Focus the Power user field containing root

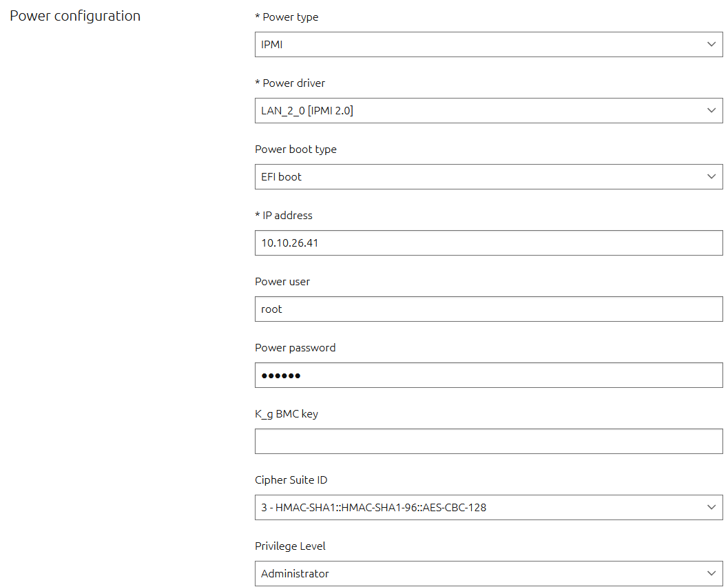point(488,309)
